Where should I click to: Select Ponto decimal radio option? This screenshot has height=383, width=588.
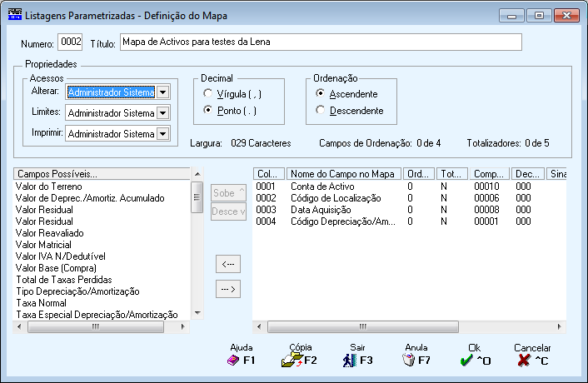click(207, 110)
